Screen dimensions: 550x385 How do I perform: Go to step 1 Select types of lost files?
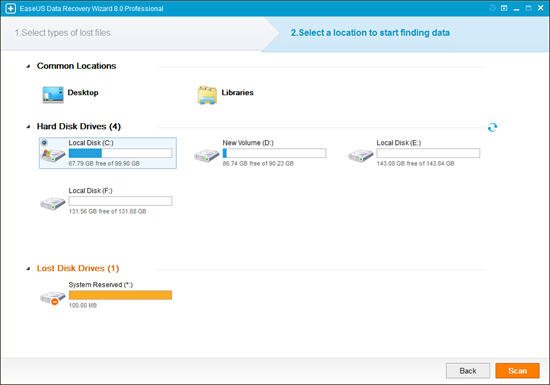[x=63, y=33]
